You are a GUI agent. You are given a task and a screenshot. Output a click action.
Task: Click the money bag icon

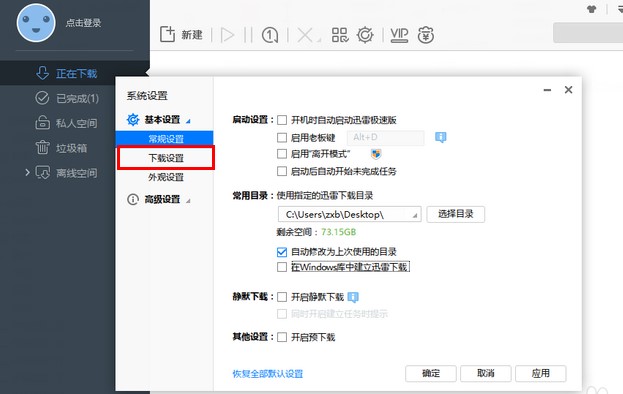point(426,35)
